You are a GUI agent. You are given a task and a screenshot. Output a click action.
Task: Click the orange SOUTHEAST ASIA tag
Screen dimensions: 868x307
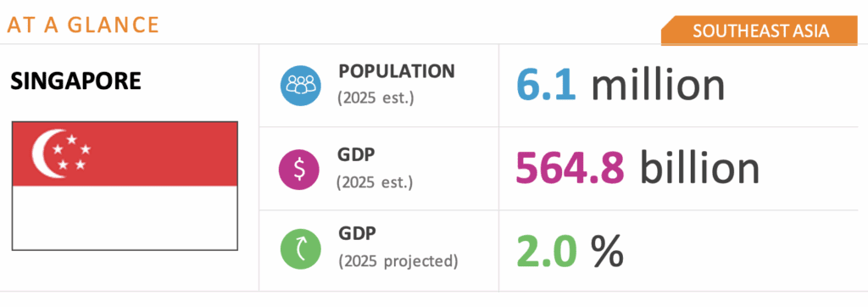759,31
